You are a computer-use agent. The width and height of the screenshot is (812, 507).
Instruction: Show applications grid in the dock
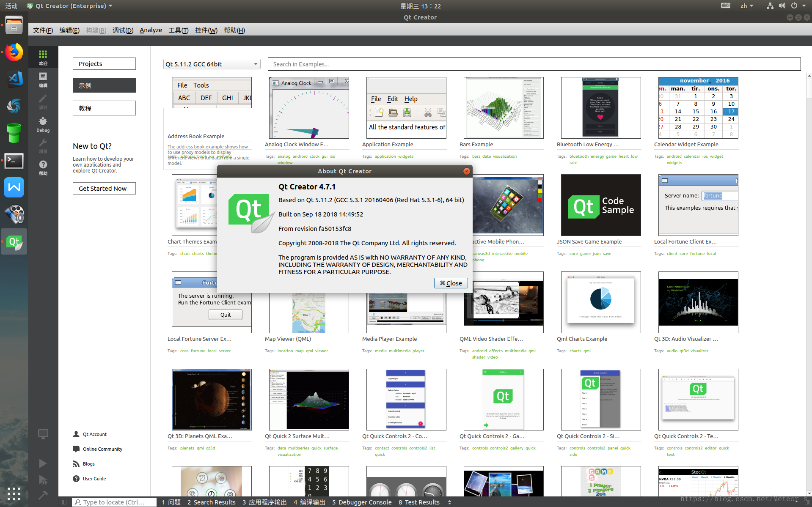(14, 493)
